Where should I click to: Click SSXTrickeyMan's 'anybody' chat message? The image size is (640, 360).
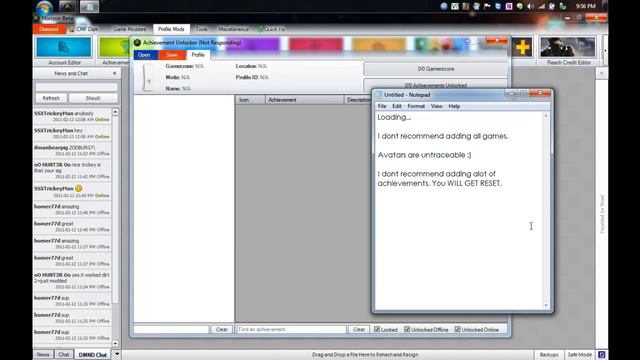[72, 116]
